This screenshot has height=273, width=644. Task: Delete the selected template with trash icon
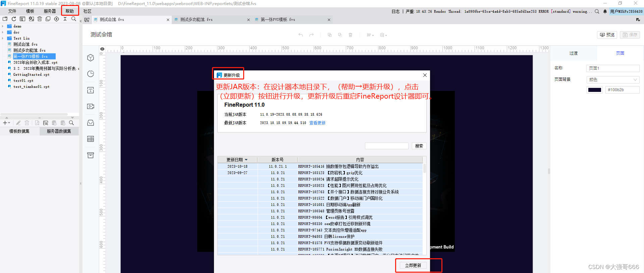tap(40, 19)
